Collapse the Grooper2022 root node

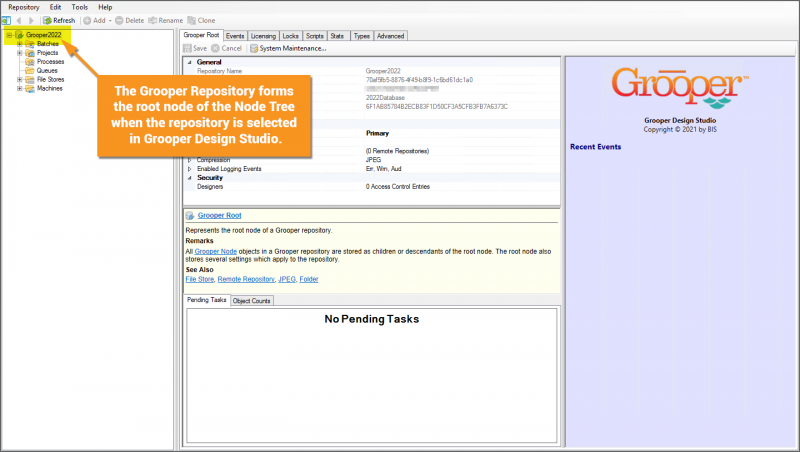coord(9,35)
